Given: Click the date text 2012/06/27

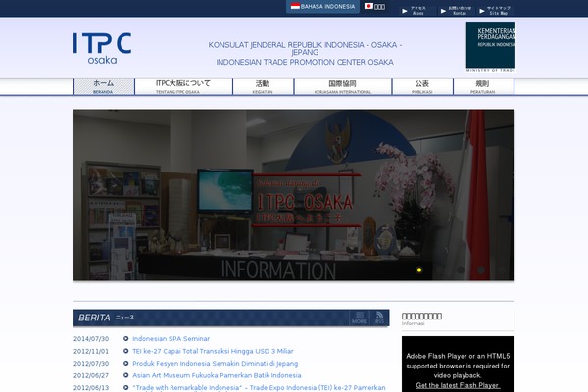Looking at the screenshot, I should click(x=91, y=375).
